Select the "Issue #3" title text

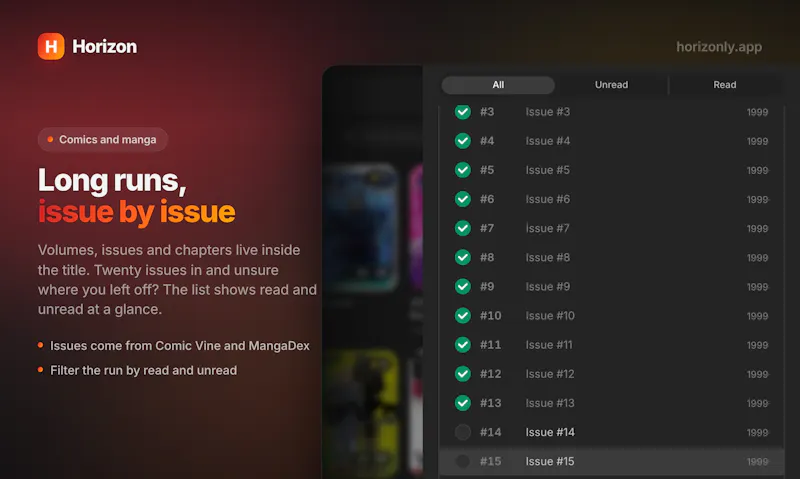[x=547, y=112]
